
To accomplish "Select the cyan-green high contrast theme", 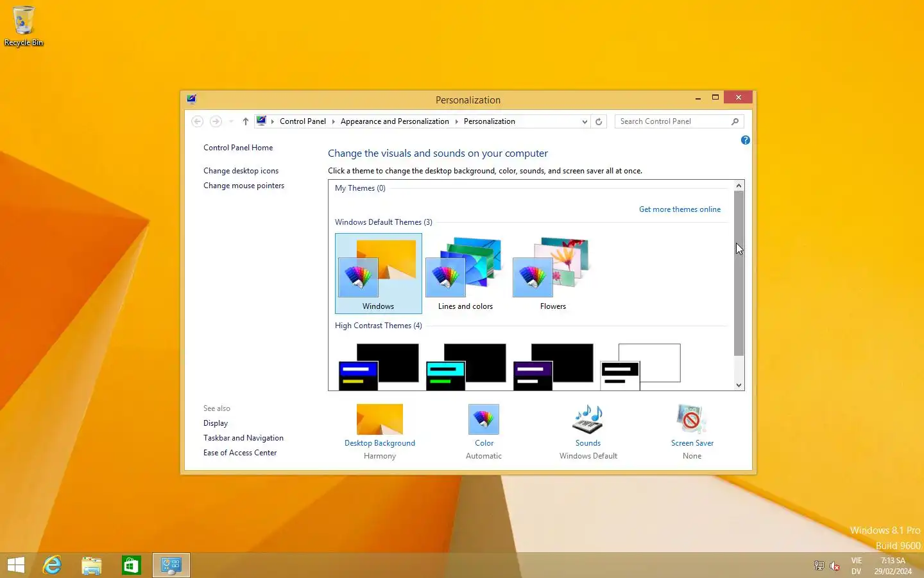I will point(466,366).
